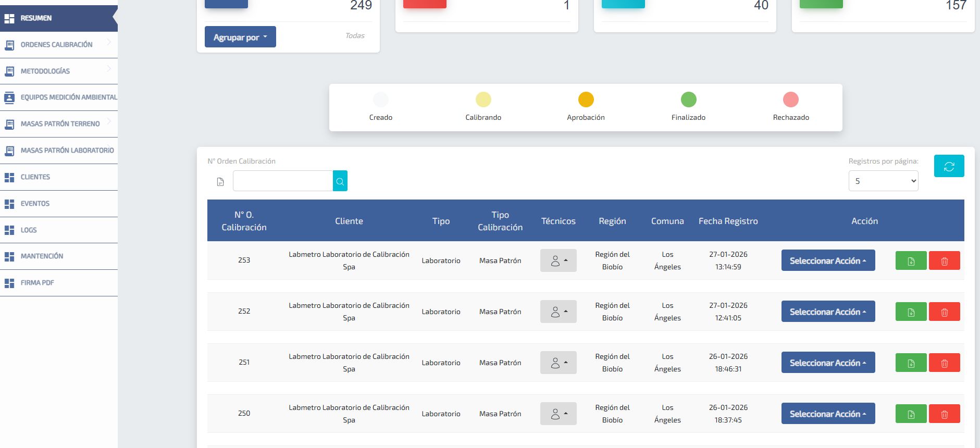
Task: Click the Logs sidebar grid icon
Action: coord(9,230)
